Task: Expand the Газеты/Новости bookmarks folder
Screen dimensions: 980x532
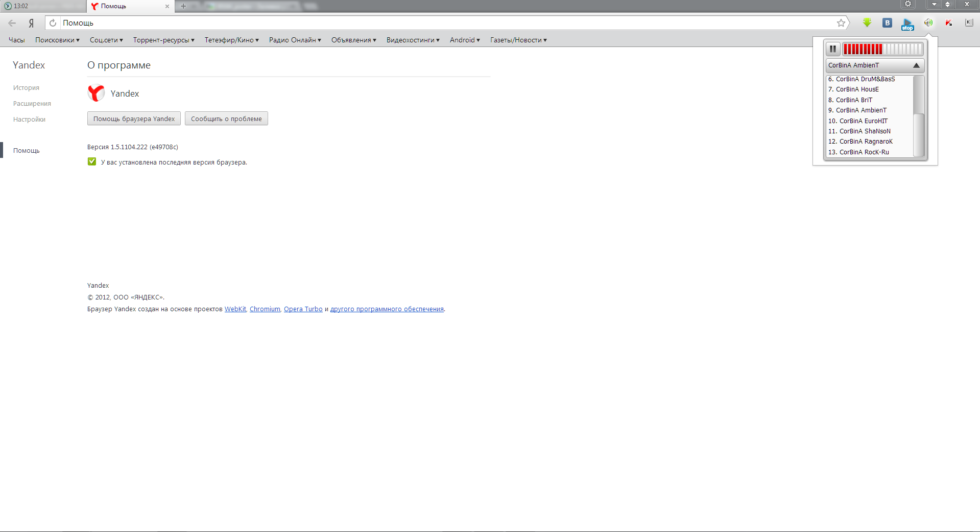Action: tap(518, 40)
